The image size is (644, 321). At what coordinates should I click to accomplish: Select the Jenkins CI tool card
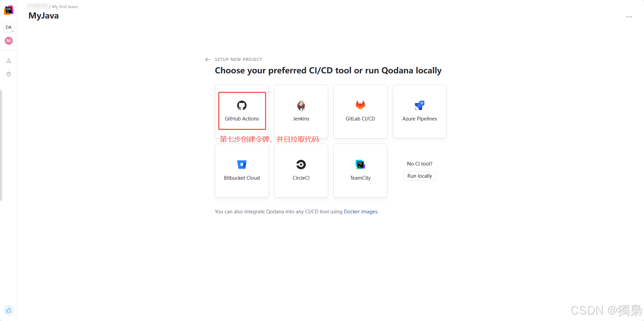coord(301,111)
